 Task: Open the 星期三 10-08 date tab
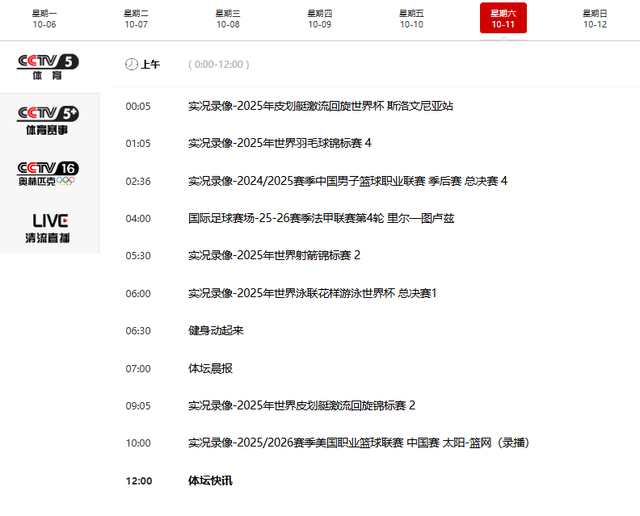pos(228,18)
